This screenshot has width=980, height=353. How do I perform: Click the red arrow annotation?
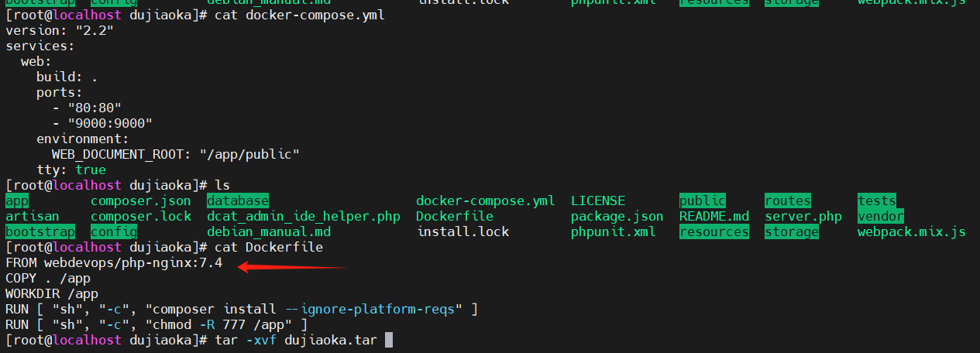tap(291, 267)
